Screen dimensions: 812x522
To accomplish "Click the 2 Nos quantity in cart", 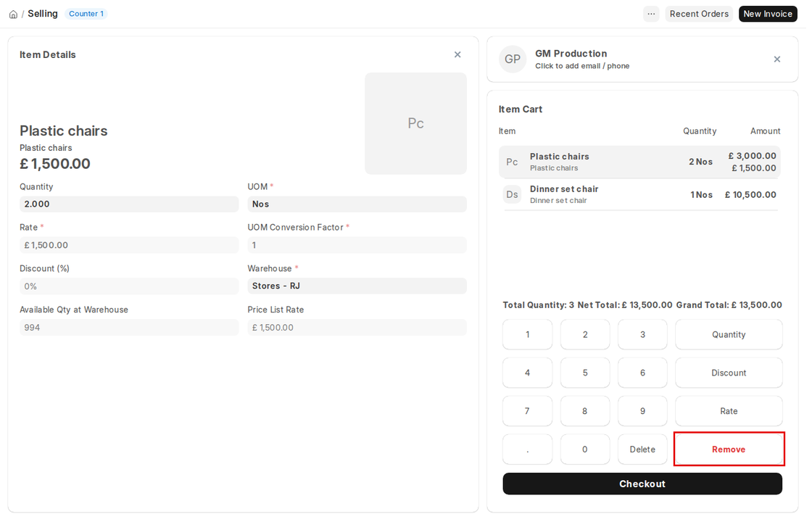I will pyautogui.click(x=700, y=162).
